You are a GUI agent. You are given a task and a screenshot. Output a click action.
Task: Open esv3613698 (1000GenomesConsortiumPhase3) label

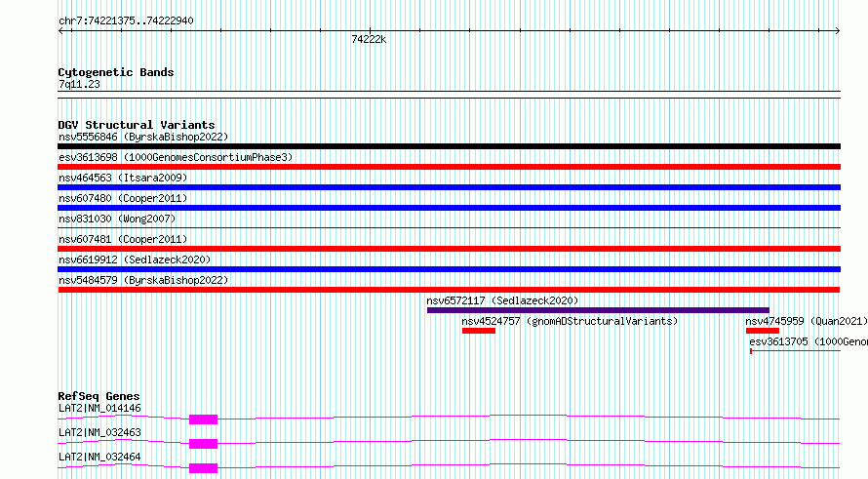click(x=176, y=157)
